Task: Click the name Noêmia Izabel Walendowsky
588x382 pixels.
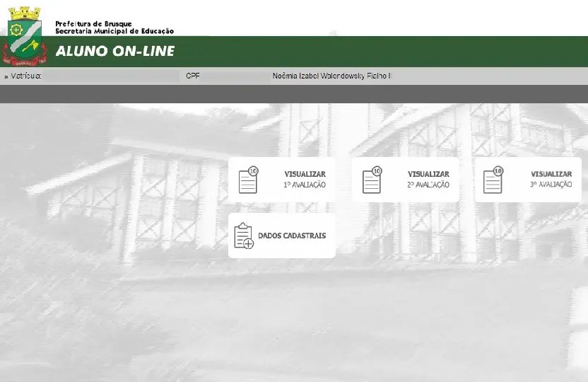Action: (318, 76)
